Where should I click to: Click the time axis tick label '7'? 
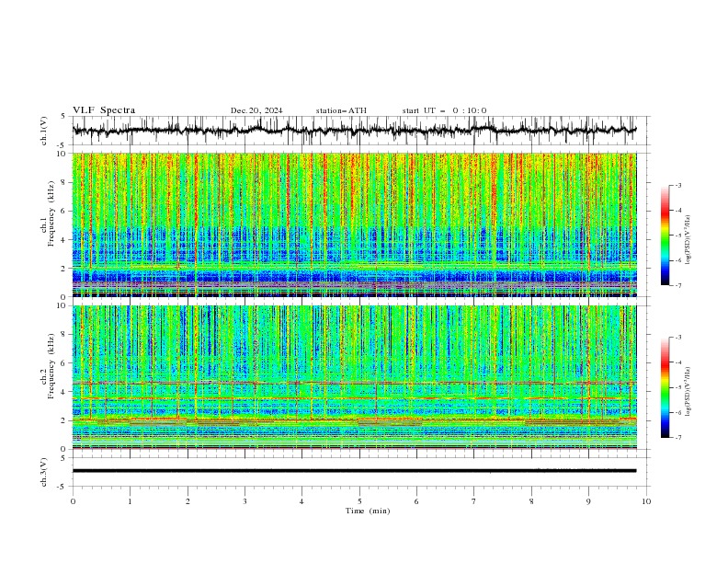[x=474, y=501]
